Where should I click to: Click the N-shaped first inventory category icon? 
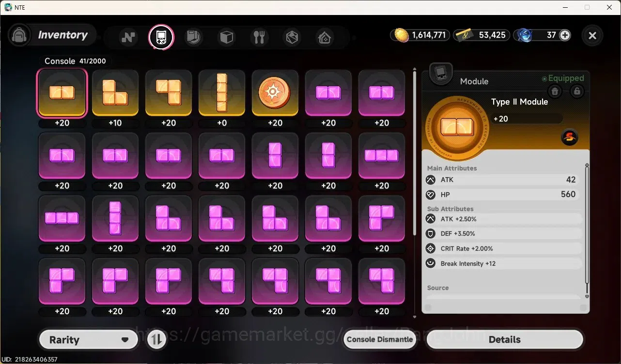pos(128,37)
